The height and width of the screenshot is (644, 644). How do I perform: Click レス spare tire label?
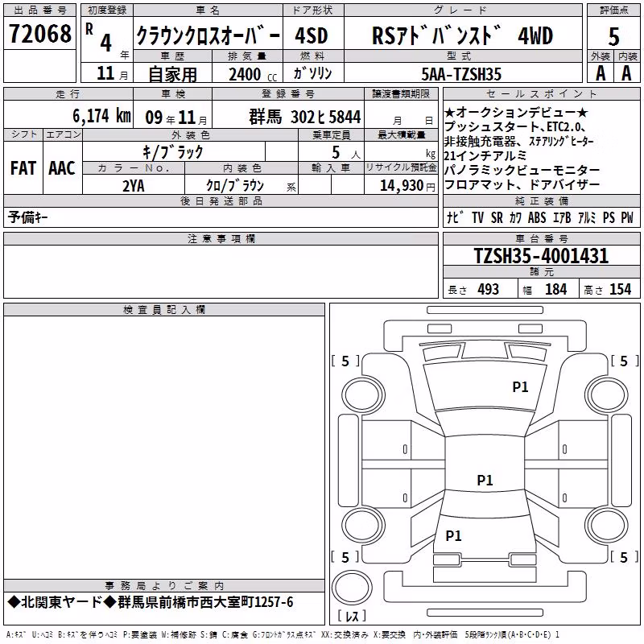tap(352, 616)
